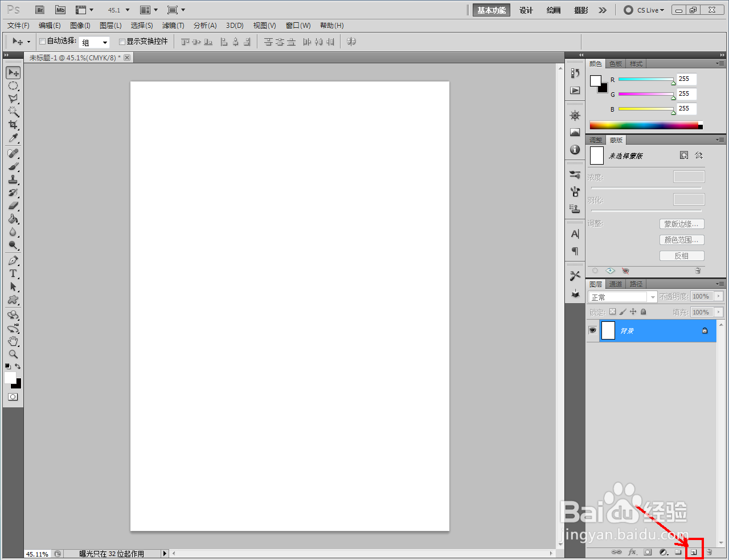Swap foreground and background colors in toolbox
This screenshot has height=560, width=729.
click(x=18, y=366)
